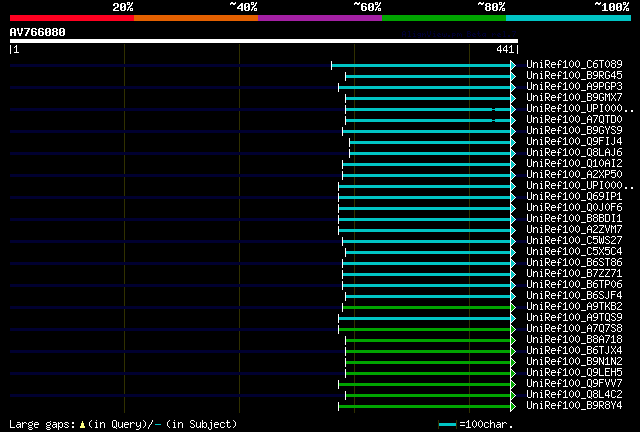Select hit UniRef100_B9RG45
This screenshot has width=640, height=432.
[x=574, y=76]
